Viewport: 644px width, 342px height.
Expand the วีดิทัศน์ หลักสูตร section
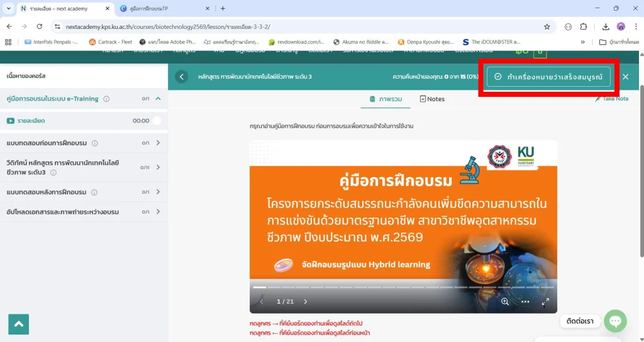point(158,167)
